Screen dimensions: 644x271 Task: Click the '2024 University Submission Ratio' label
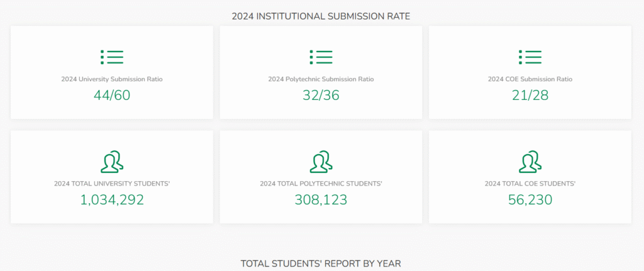(x=112, y=79)
